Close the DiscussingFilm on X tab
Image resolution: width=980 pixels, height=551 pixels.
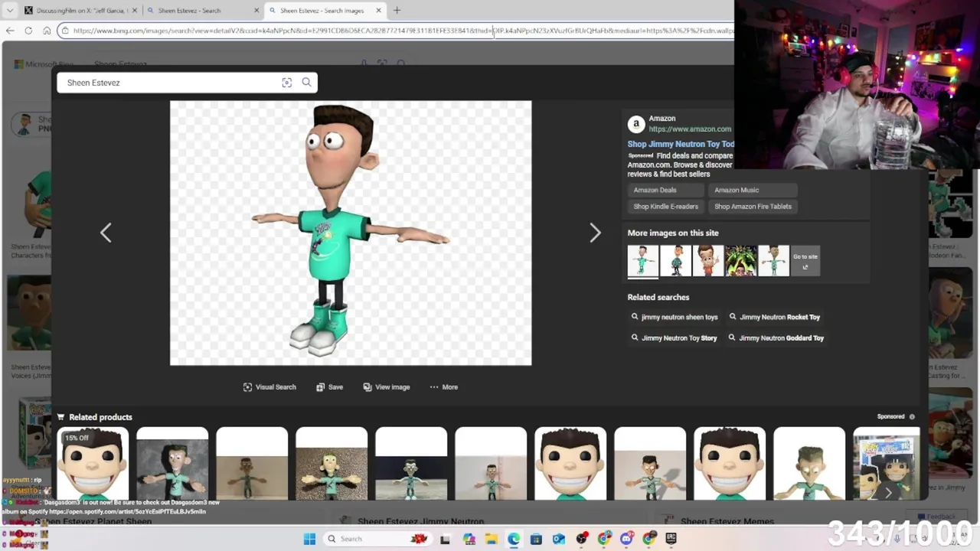(x=135, y=11)
